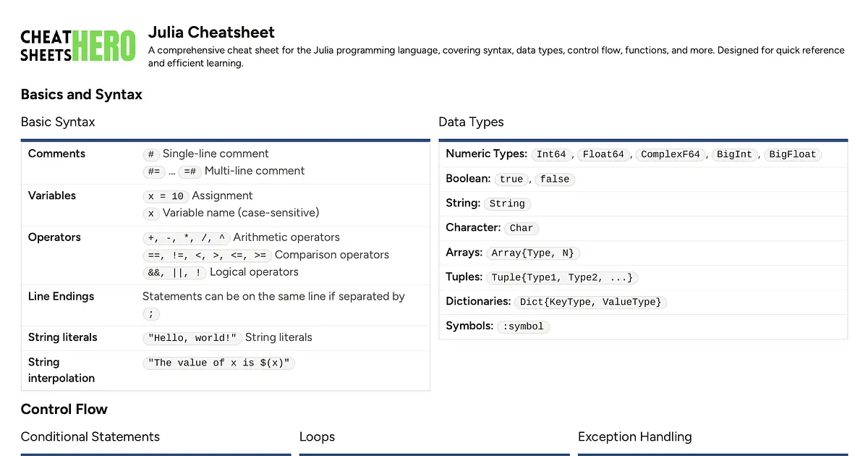Click the Int64 code chip
This screenshot has width=868, height=456.
click(x=551, y=154)
